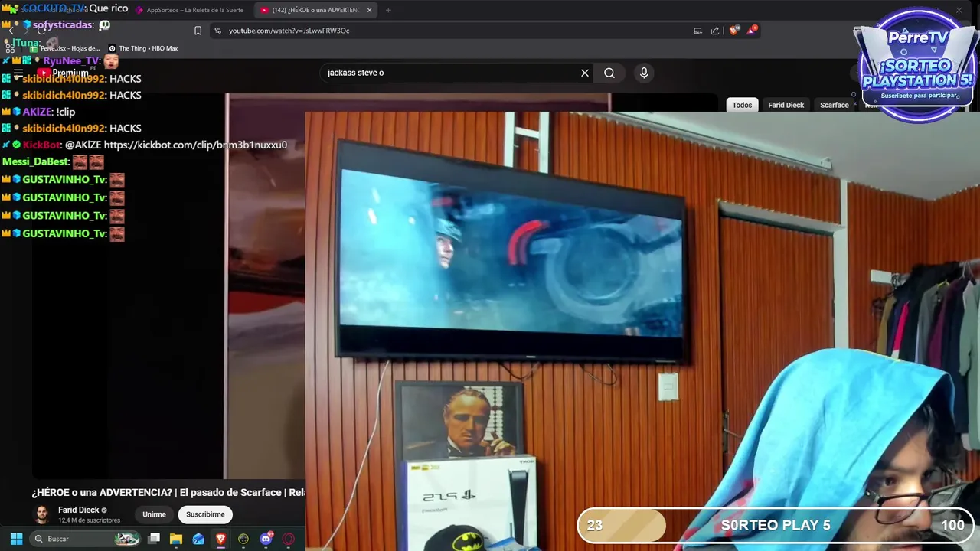The height and width of the screenshot is (551, 980).
Task: Open Farid Dieck channel avatar
Action: tap(42, 514)
